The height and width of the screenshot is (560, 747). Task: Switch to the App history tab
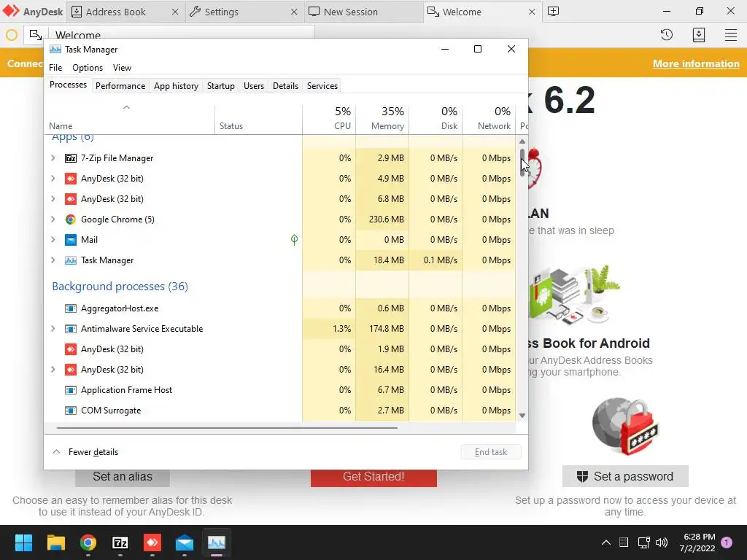(x=176, y=86)
